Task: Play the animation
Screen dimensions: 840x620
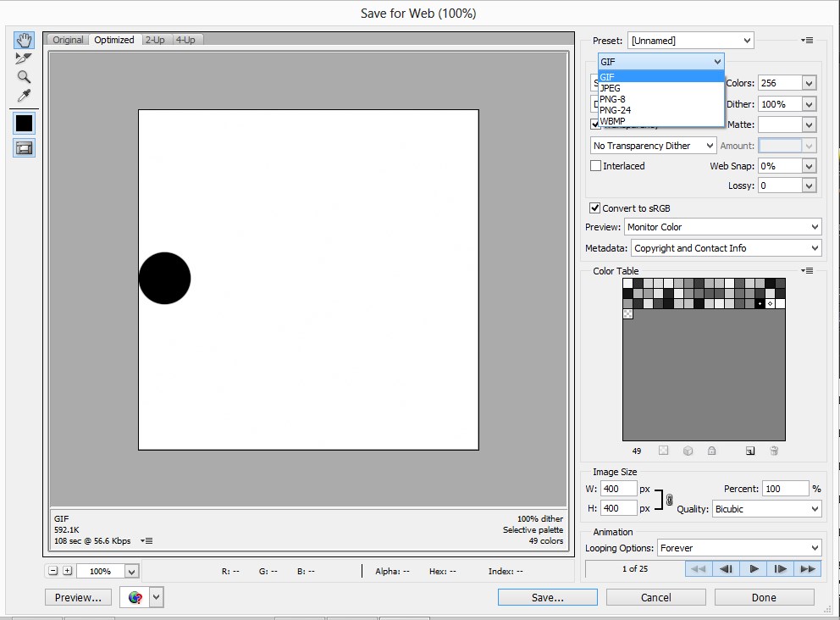Action: pyautogui.click(x=754, y=568)
